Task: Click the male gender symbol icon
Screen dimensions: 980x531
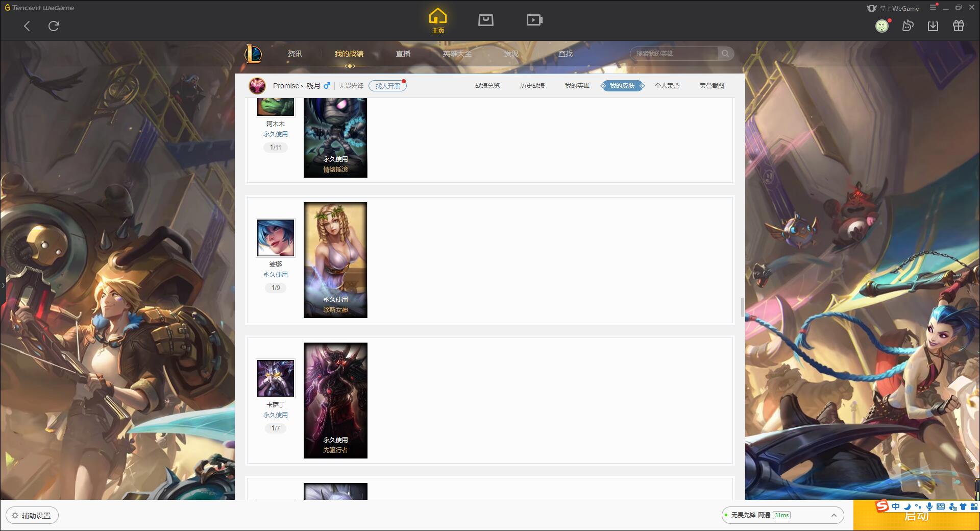Action: tap(327, 85)
